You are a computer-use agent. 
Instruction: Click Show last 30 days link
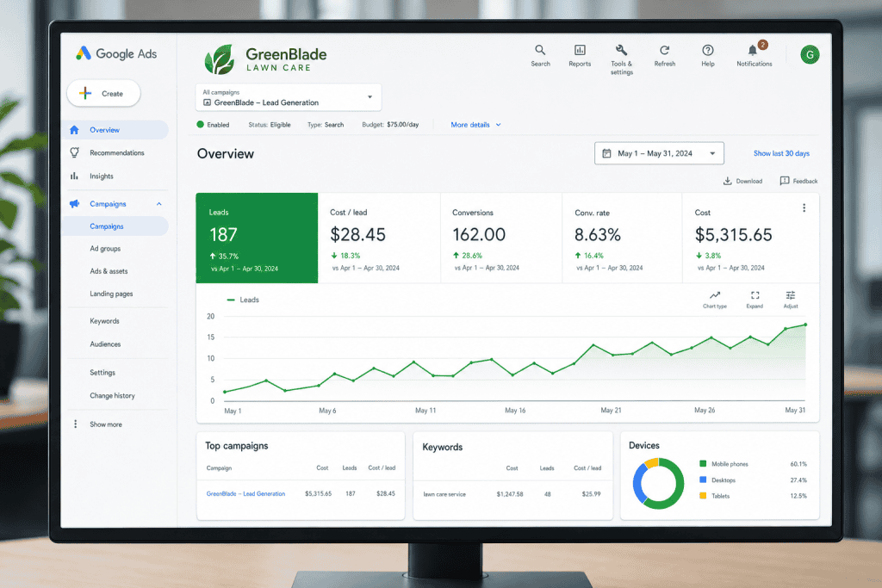pos(781,153)
